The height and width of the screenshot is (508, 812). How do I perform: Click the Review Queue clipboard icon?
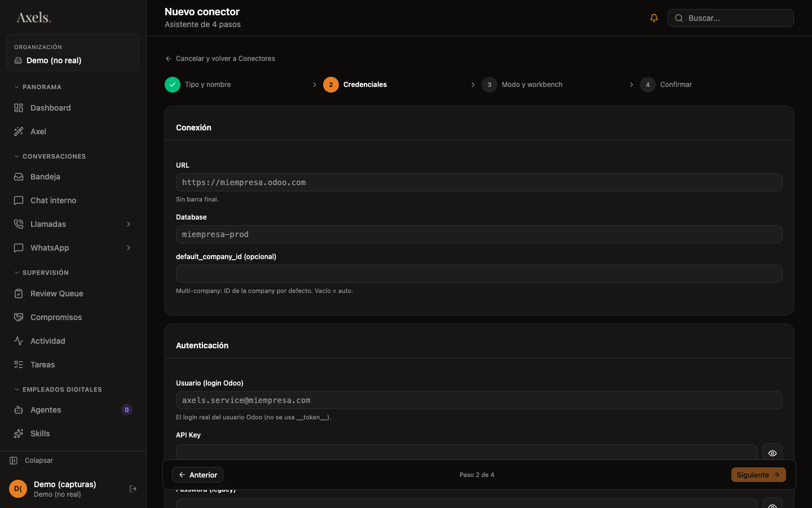[19, 294]
